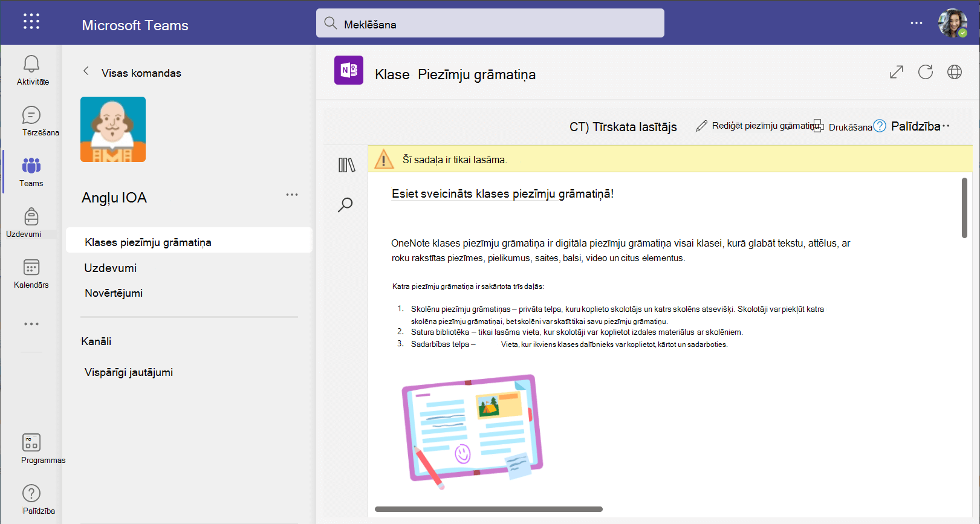
Task: Reload the tab with refresh icon
Action: [926, 72]
